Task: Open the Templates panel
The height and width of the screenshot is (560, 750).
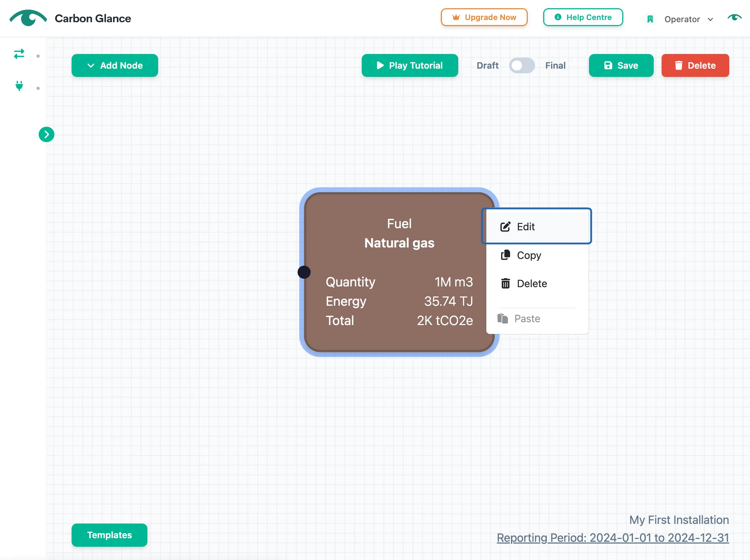Action: [x=109, y=535]
